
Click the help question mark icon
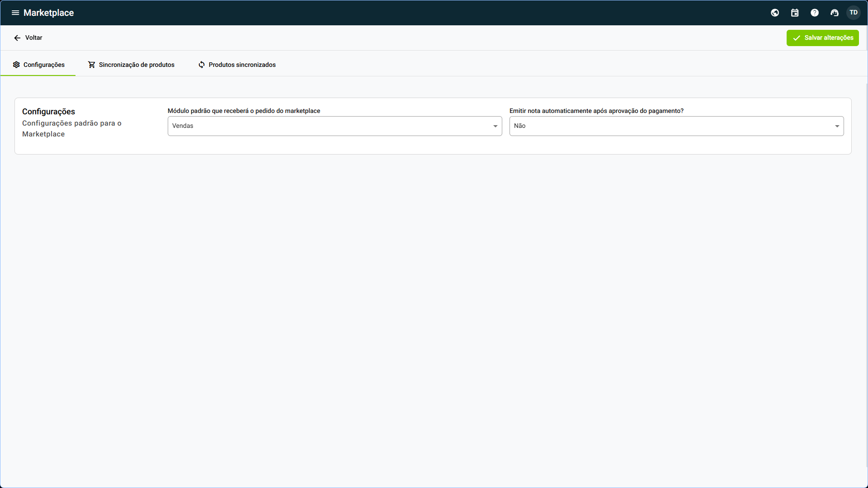click(815, 13)
